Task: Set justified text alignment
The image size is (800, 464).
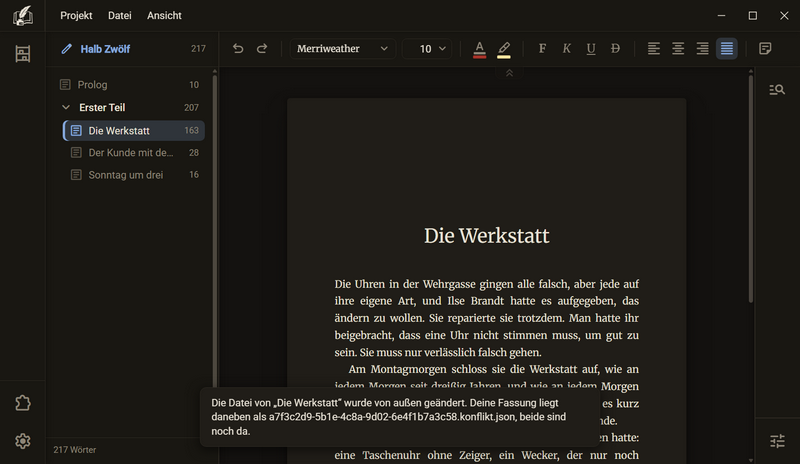Action: pos(727,48)
